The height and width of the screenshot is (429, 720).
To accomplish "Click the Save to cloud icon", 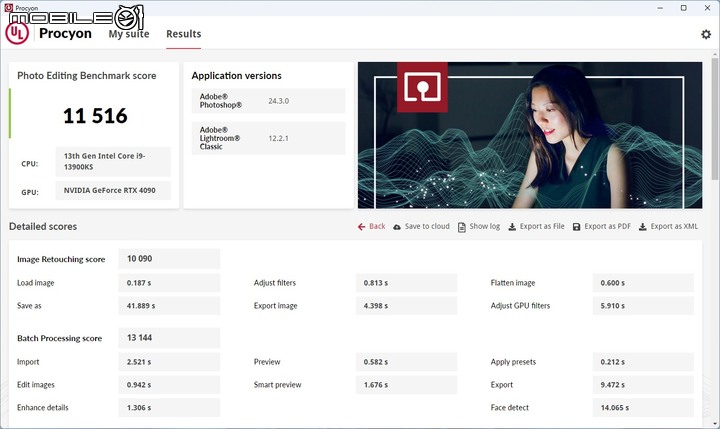I will coord(397,226).
